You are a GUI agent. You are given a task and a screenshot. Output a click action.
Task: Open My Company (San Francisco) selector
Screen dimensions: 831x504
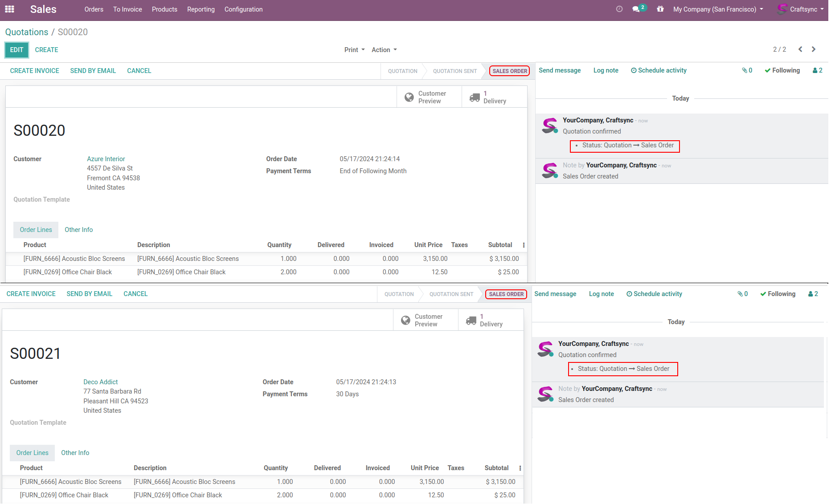(718, 9)
